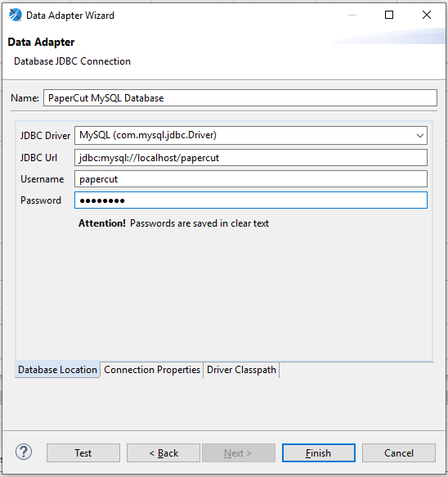Open the Connection Properties tab
Screen dimensions: 448x477
point(152,370)
